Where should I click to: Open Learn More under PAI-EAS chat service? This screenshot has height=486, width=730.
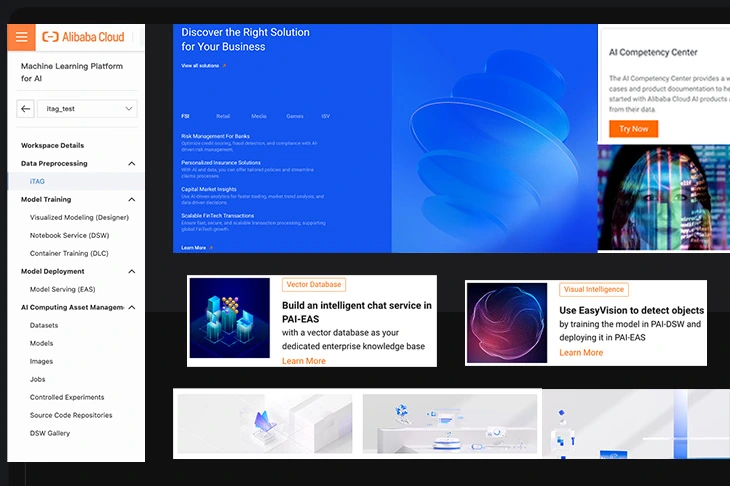[303, 361]
